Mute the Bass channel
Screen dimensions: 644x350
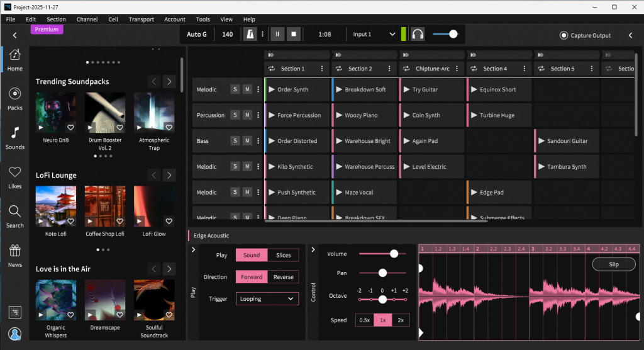point(247,141)
